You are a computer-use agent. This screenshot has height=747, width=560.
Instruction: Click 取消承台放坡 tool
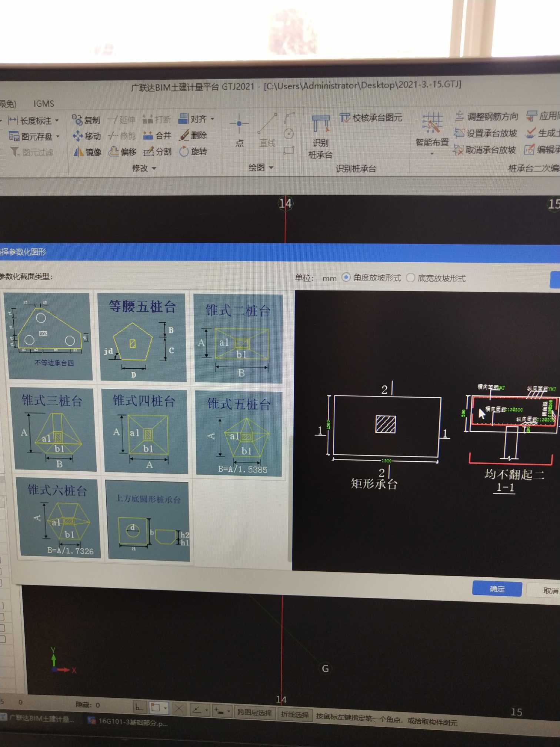click(x=484, y=150)
